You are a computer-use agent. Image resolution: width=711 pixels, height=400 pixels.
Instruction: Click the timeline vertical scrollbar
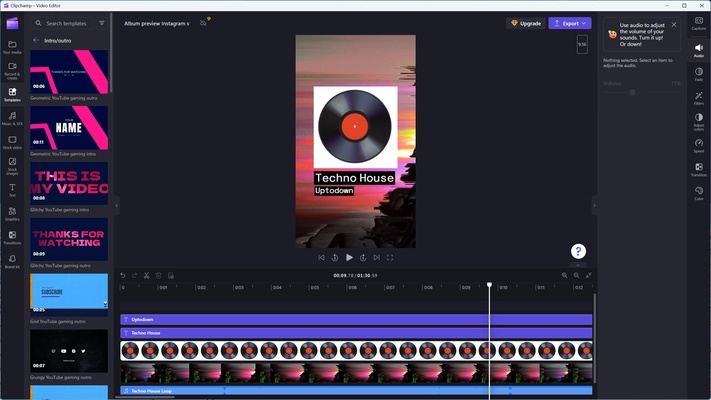pyautogui.click(x=594, y=338)
